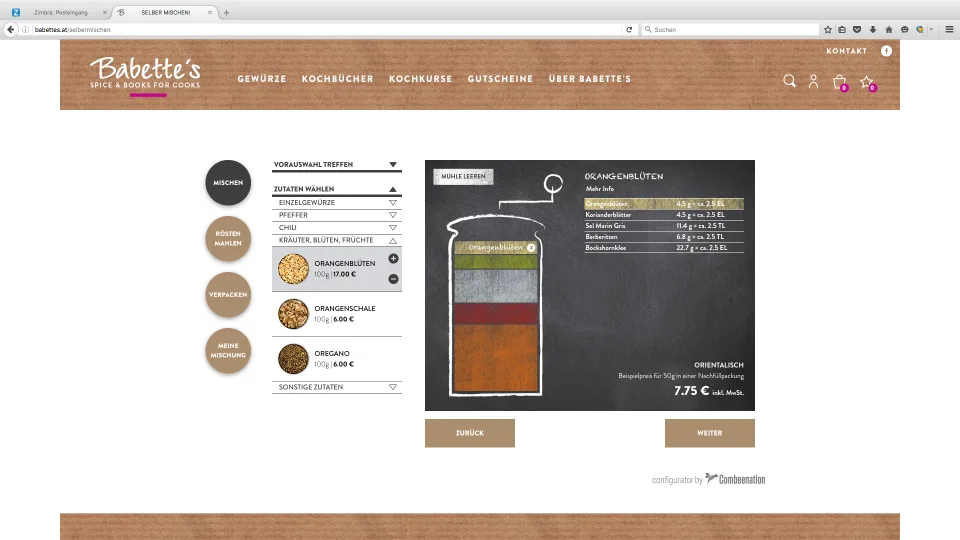
Task: Open the shopping bag cart icon
Action: pyautogui.click(x=839, y=82)
